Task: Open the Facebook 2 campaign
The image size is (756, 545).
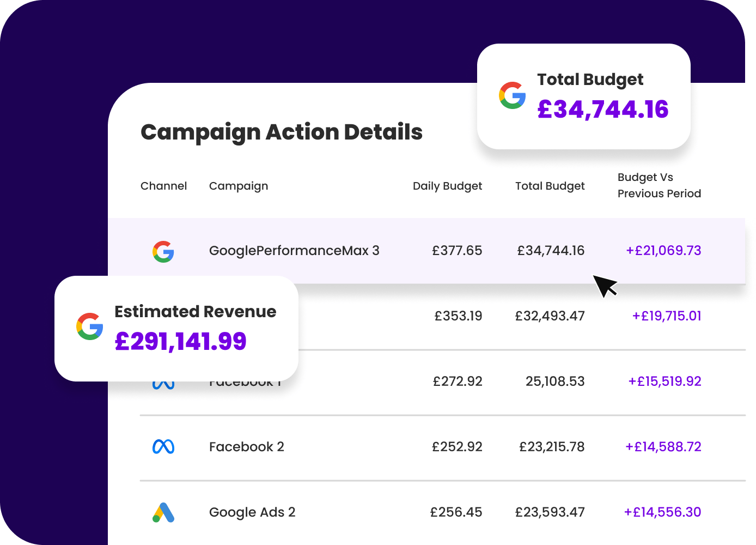Action: [247, 447]
